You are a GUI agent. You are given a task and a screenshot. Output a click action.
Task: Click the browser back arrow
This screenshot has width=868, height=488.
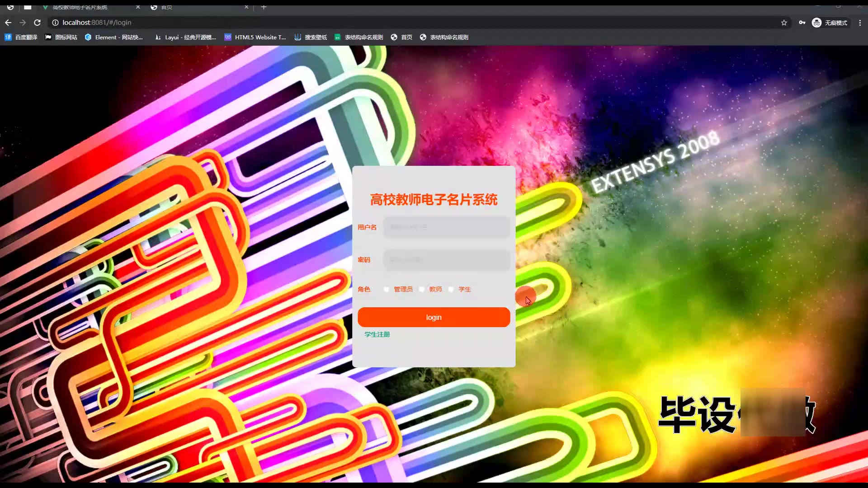(8, 23)
